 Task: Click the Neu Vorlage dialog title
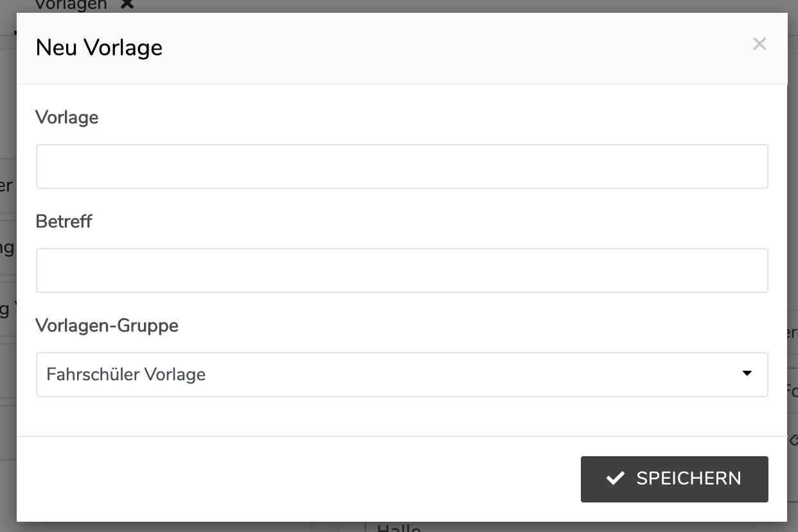99,48
